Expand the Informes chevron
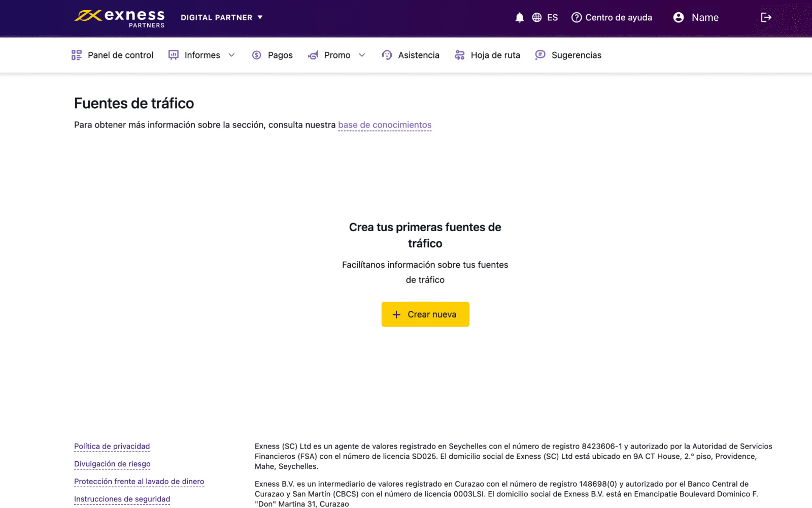The height and width of the screenshot is (508, 812). [231, 55]
